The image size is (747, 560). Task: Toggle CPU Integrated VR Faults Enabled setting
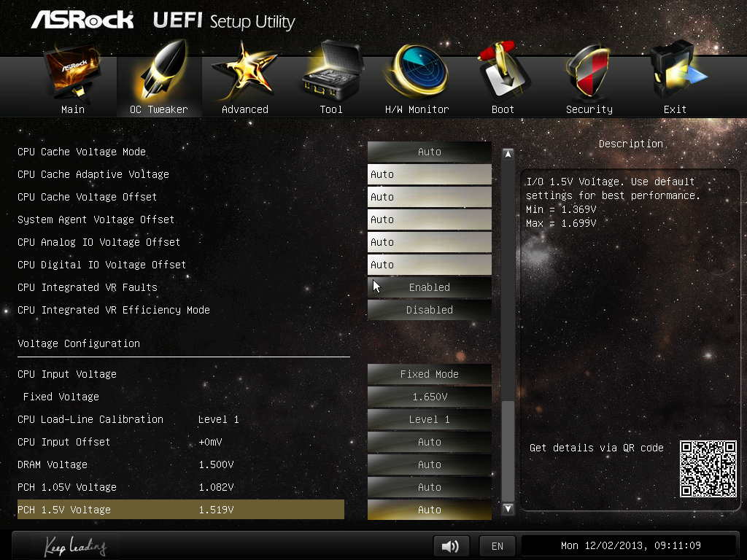pos(429,287)
